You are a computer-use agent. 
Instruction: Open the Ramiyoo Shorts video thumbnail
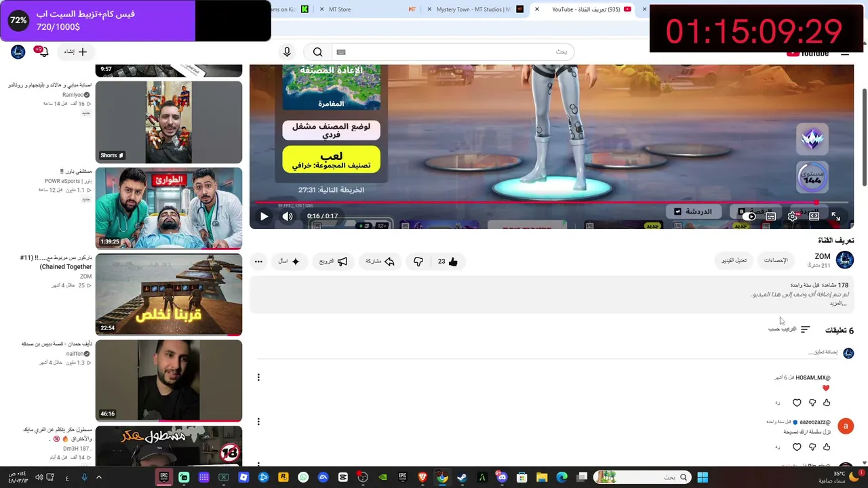pyautogui.click(x=169, y=123)
